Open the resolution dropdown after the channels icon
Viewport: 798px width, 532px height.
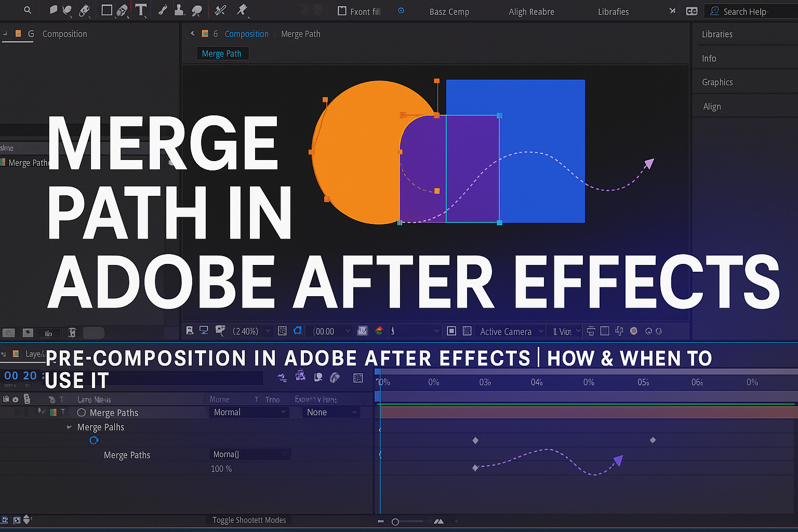[x=415, y=331]
